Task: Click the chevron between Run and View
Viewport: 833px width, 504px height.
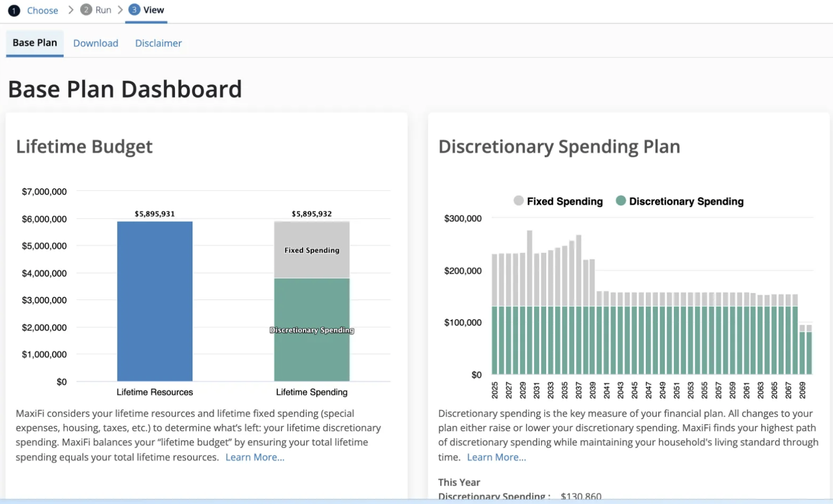Action: coord(120,10)
